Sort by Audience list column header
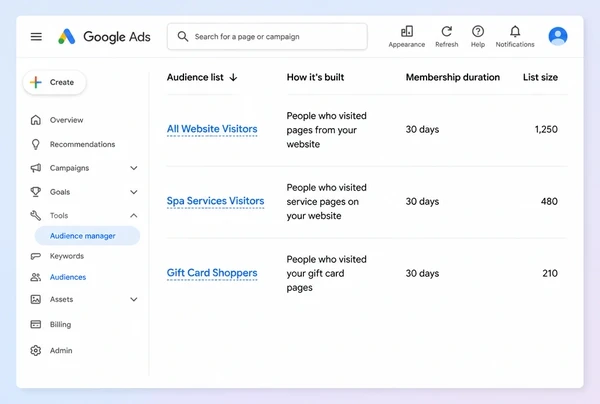This screenshot has height=404, width=600. tap(195, 77)
